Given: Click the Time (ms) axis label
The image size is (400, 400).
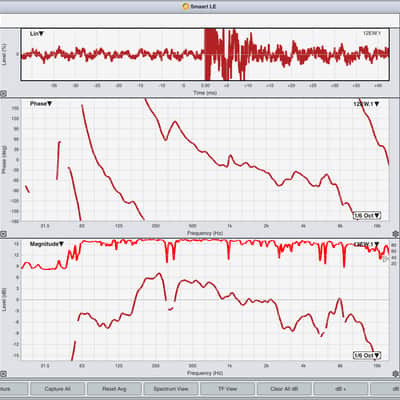Looking at the screenshot, I should pyautogui.click(x=205, y=93).
